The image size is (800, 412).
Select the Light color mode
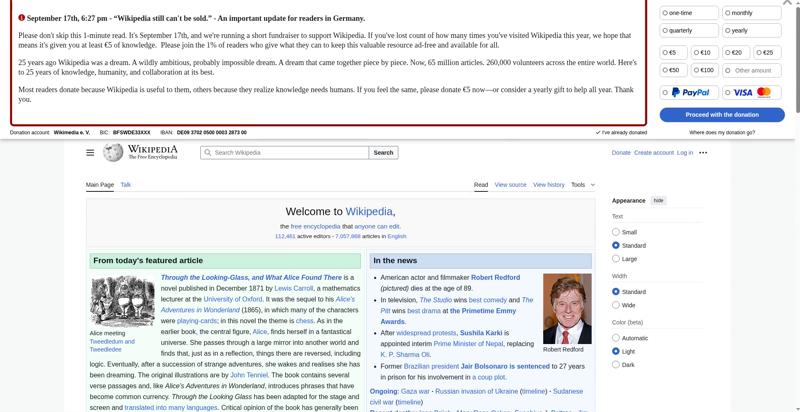616,351
